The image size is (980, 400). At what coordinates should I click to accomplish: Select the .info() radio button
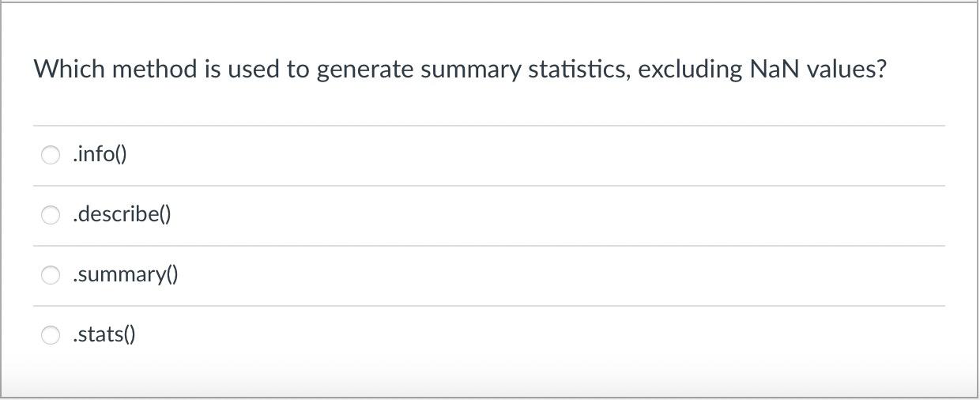tap(51, 155)
